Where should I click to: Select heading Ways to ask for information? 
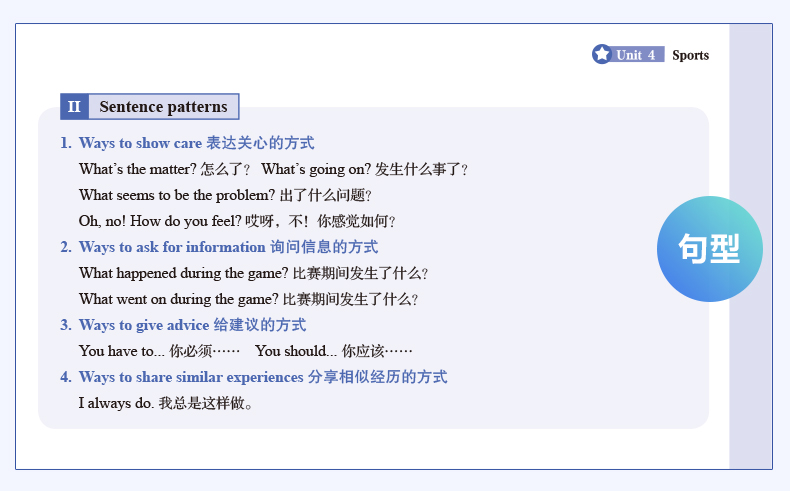(x=174, y=247)
